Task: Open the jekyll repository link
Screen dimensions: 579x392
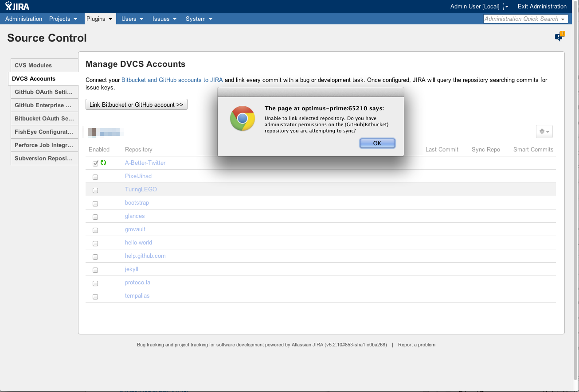Action: (x=132, y=269)
